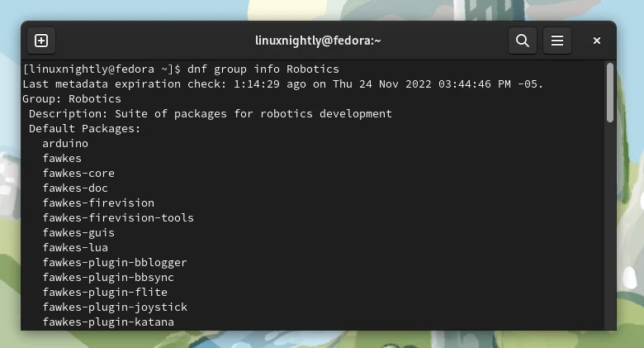Click the window title linuxnightly@fedora:~
This screenshot has height=348, width=644.
tap(319, 41)
